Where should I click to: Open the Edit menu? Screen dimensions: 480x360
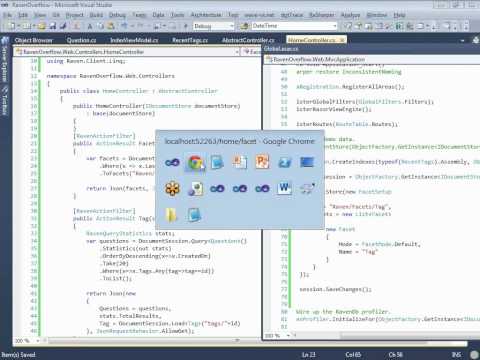point(23,15)
